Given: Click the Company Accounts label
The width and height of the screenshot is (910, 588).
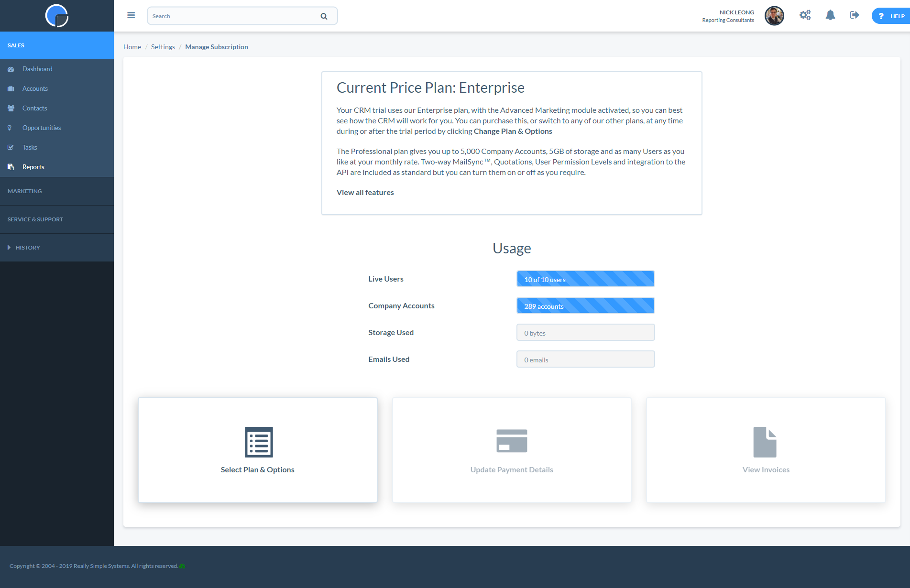Looking at the screenshot, I should click(x=401, y=306).
